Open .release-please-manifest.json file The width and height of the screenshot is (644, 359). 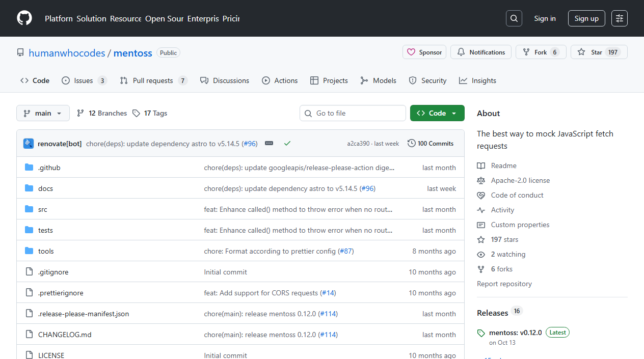point(84,314)
